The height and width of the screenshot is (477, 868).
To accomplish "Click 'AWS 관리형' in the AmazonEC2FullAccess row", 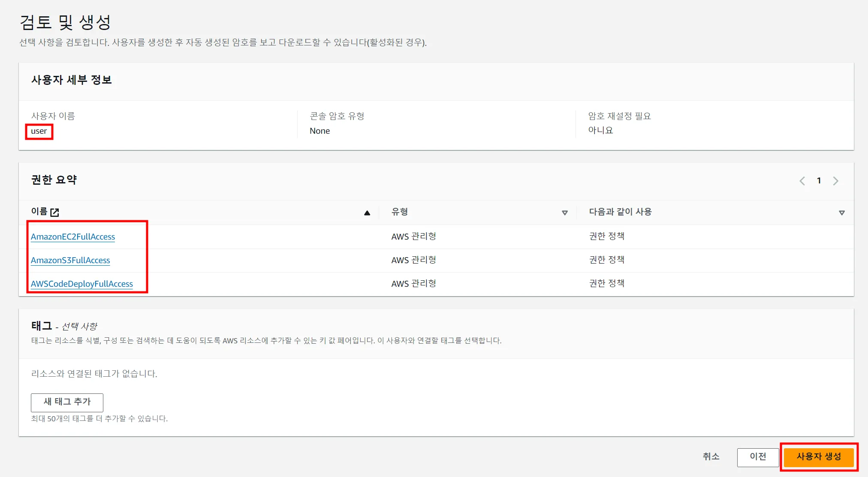I will [x=413, y=237].
